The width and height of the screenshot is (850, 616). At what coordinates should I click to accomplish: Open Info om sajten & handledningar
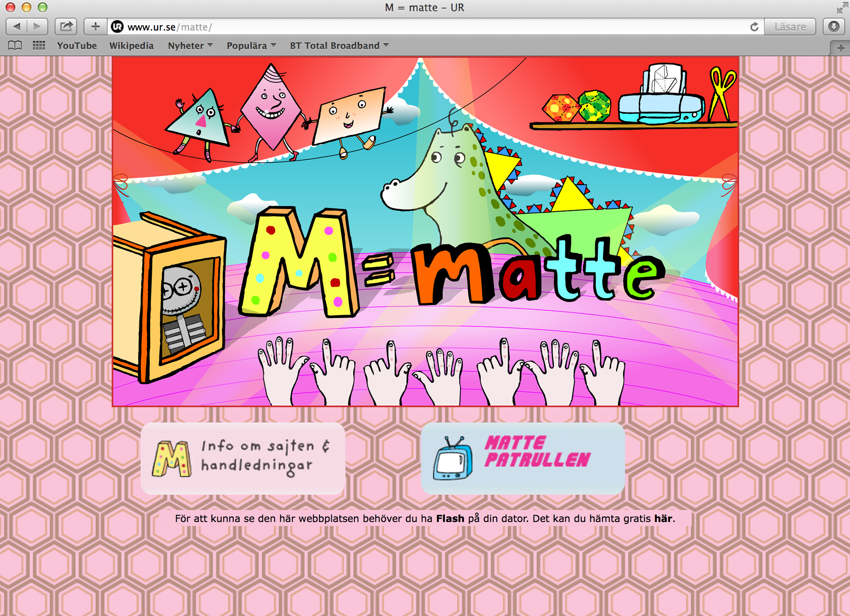pos(243,458)
